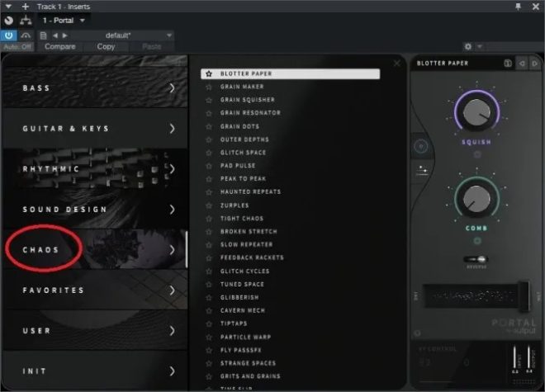Select the User preset category
The width and height of the screenshot is (545, 392).
[95, 330]
